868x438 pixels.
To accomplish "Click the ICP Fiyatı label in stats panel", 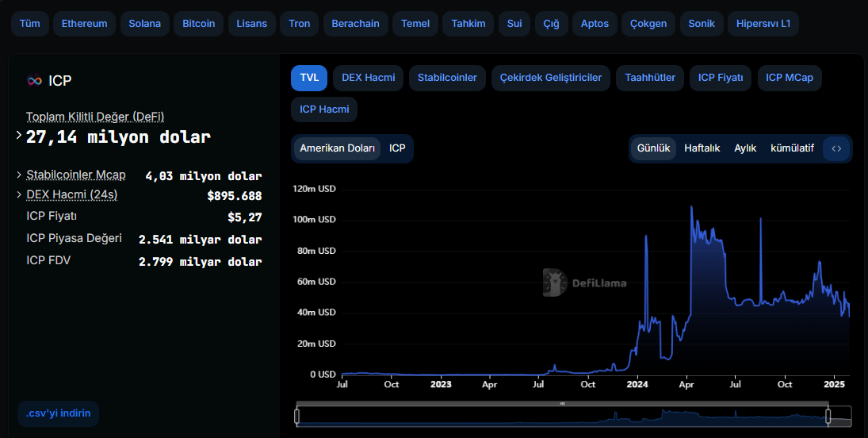I will [x=52, y=217].
